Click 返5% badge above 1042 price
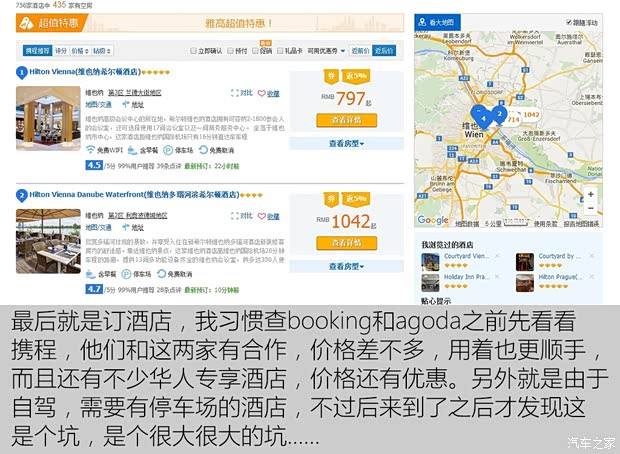This screenshot has width=620, height=454. coord(356,199)
